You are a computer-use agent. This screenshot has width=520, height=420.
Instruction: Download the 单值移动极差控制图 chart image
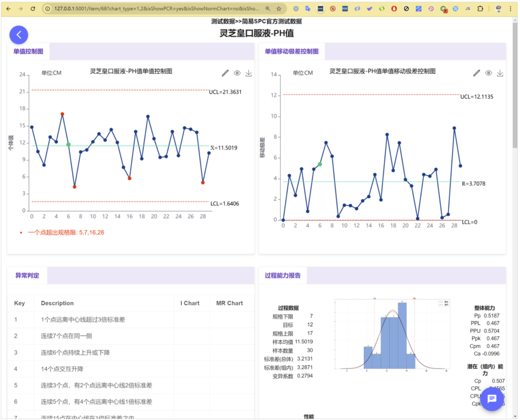500,73
